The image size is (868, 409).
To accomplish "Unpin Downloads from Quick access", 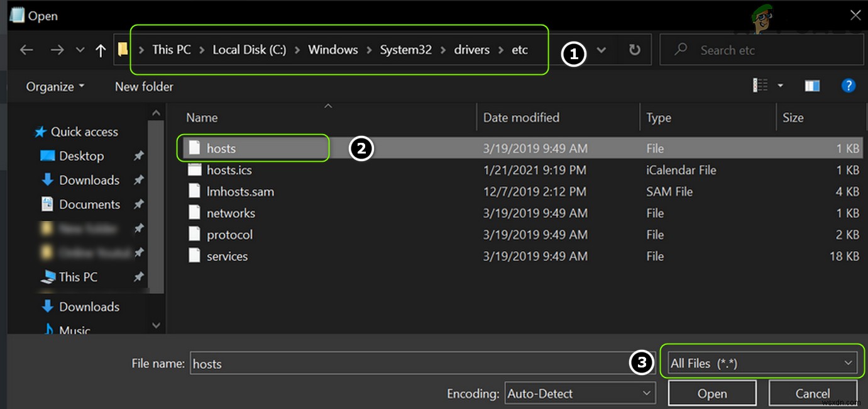I will point(139,180).
